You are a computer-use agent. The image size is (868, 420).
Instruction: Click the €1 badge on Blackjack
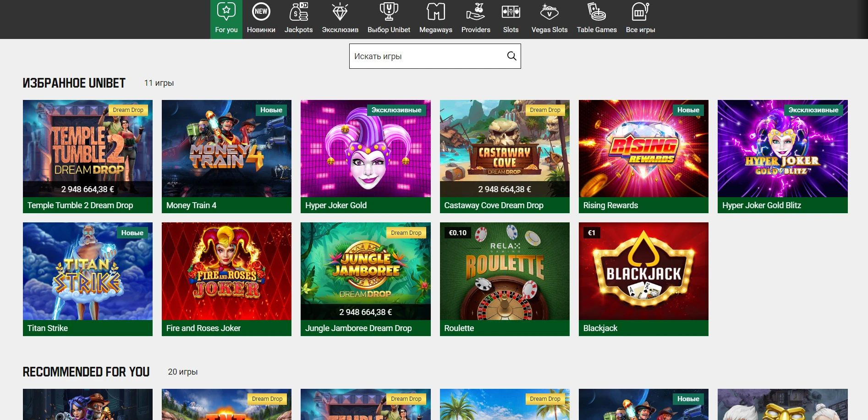point(592,233)
